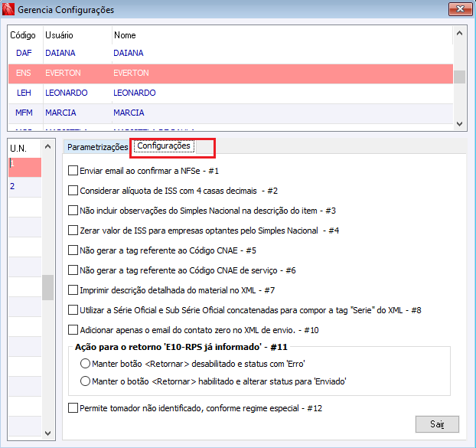Image resolution: width=476 pixels, height=448 pixels.
Task: Select U.N. row 1
Action: click(x=25, y=167)
